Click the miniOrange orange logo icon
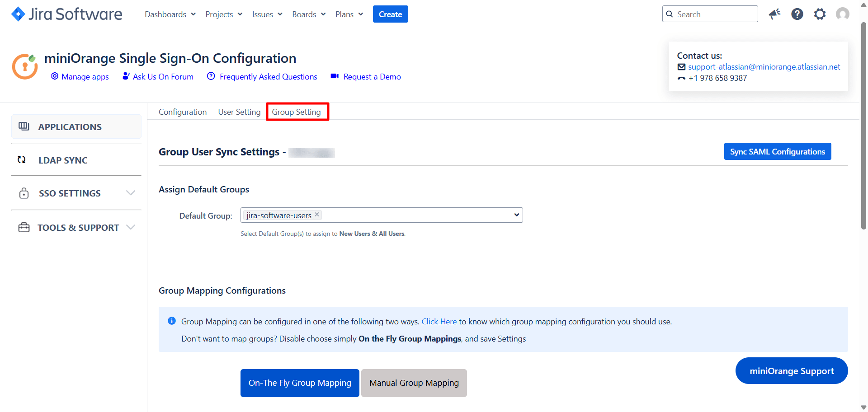Image resolution: width=868 pixels, height=412 pixels. tap(25, 66)
